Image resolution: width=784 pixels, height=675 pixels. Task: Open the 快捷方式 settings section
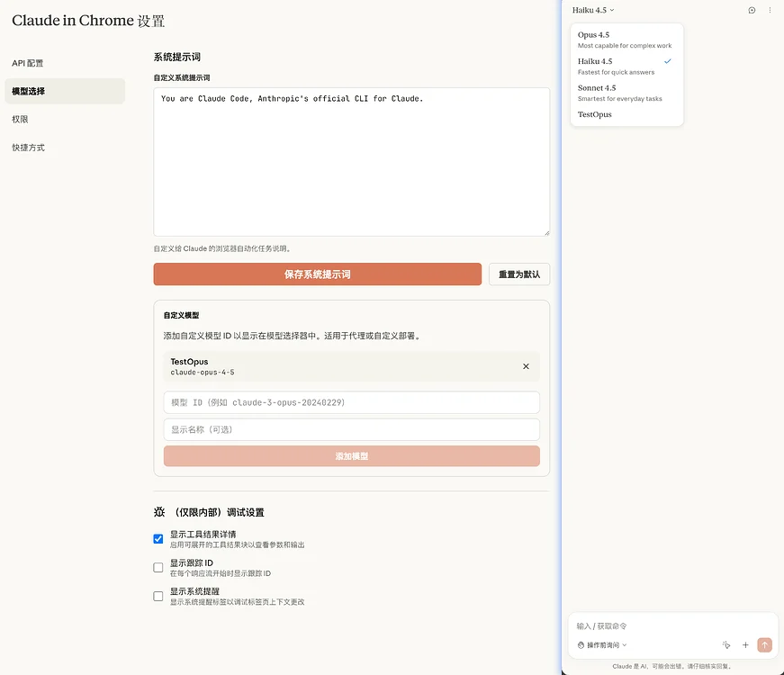[x=27, y=147]
